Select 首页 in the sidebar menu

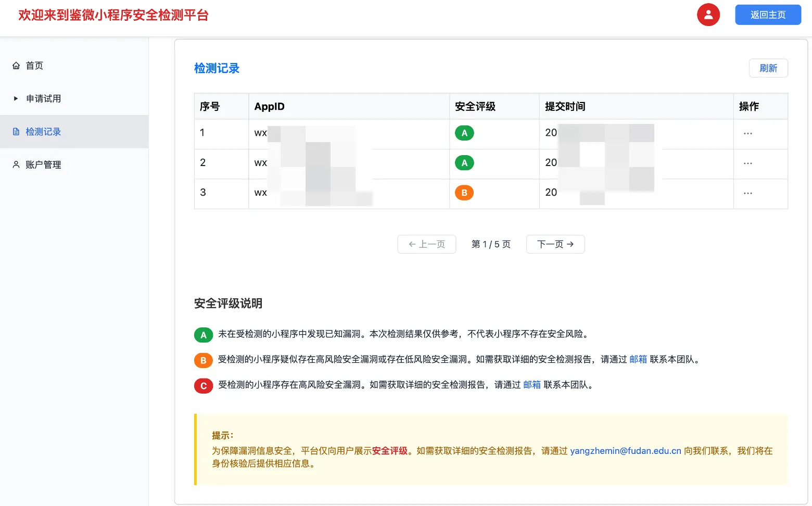click(34, 66)
